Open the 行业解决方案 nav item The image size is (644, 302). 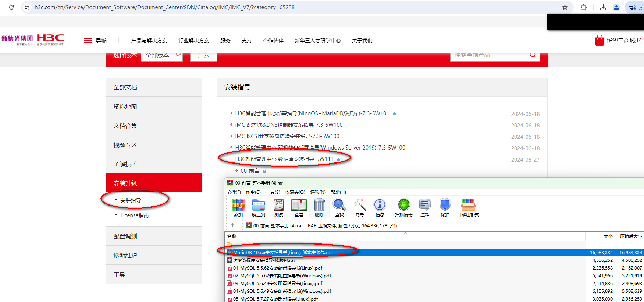(x=194, y=41)
